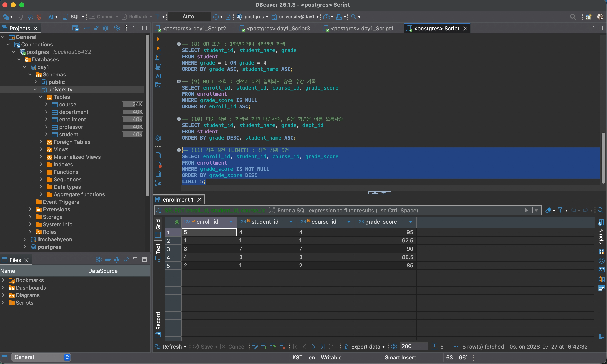Open the General workspace combo box
This screenshot has width=607, height=364.
coord(41,357)
